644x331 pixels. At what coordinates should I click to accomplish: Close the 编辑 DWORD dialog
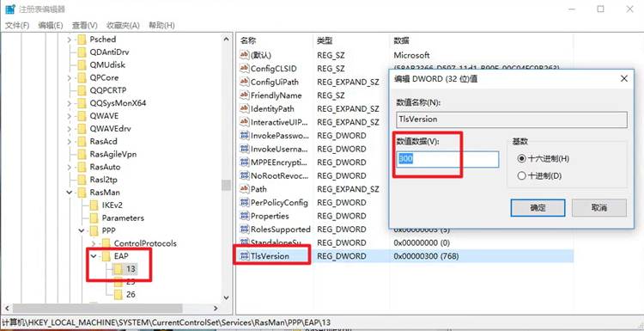[x=624, y=78]
